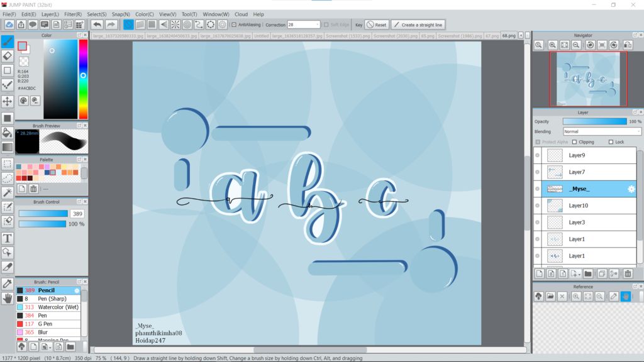Adjust the brush size slider at 389
Screen dimensions: 644x362
(43, 214)
